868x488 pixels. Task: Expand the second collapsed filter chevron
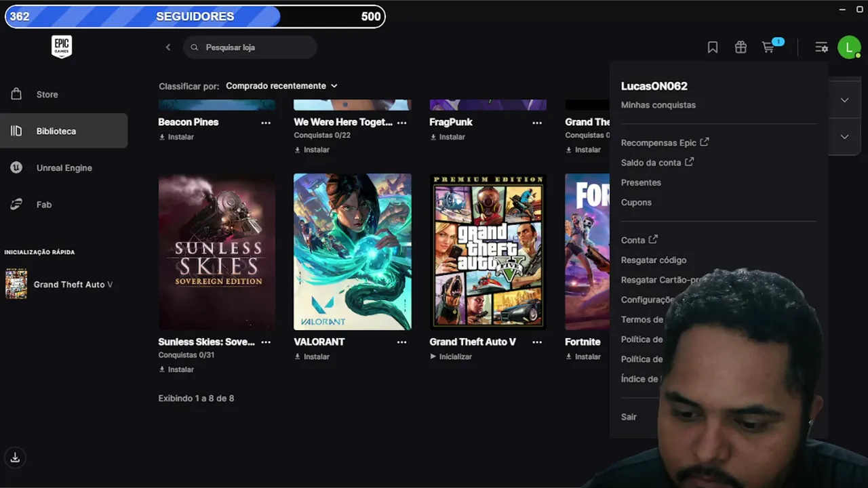(844, 136)
